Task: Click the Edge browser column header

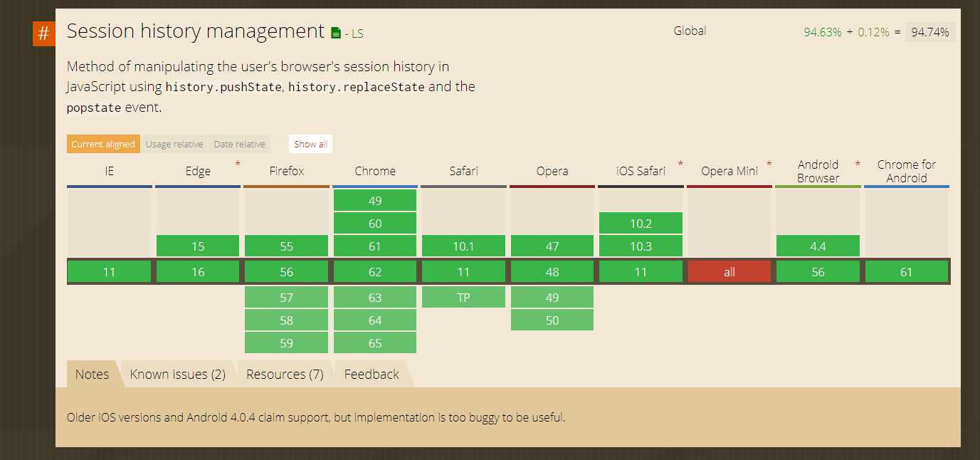Action: [198, 171]
